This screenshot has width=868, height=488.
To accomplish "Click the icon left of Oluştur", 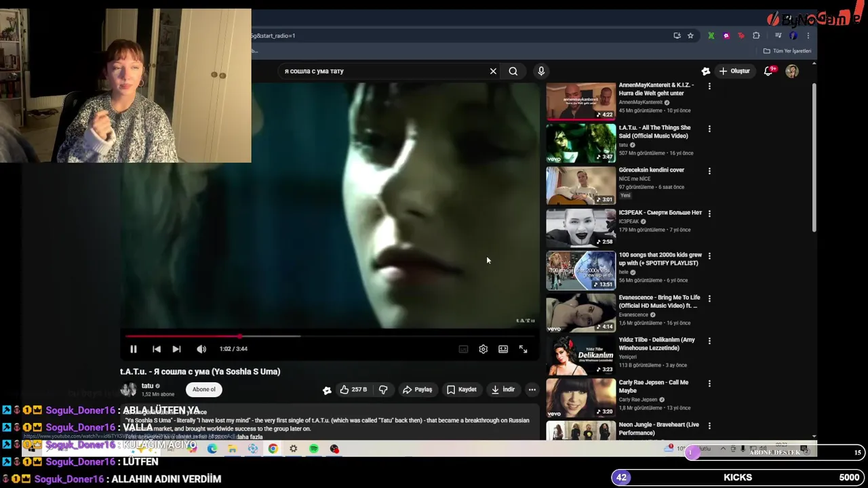I will (706, 71).
